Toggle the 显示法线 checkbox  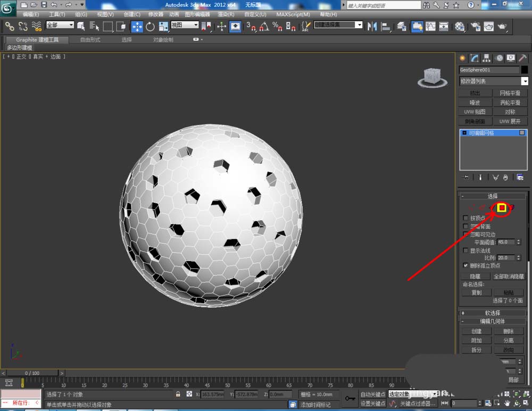tap(466, 250)
